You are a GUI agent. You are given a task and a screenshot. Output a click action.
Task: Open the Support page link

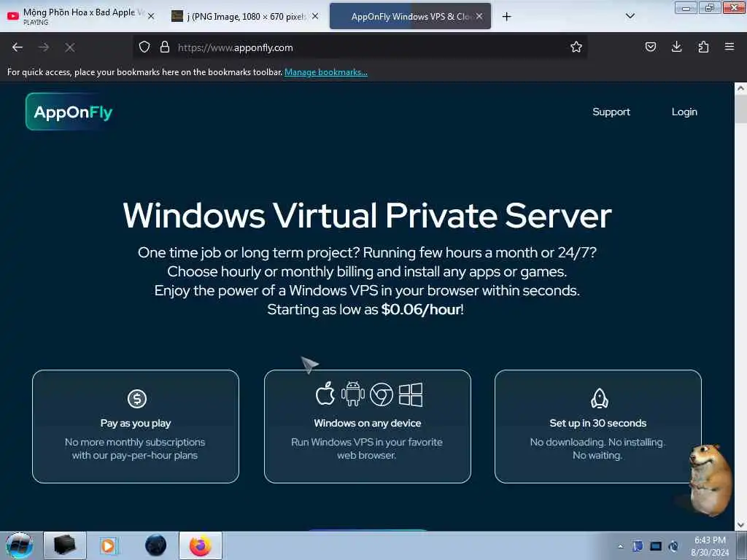pyautogui.click(x=611, y=112)
